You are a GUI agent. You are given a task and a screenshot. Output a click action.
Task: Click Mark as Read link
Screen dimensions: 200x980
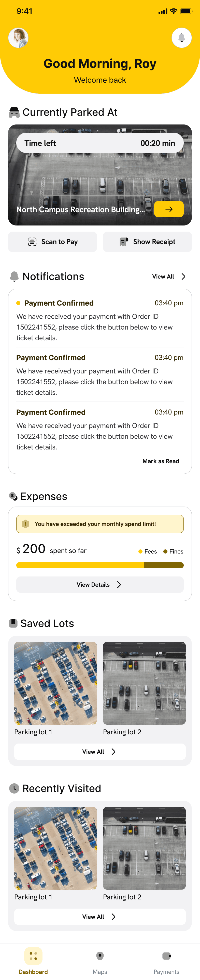pyautogui.click(x=161, y=461)
